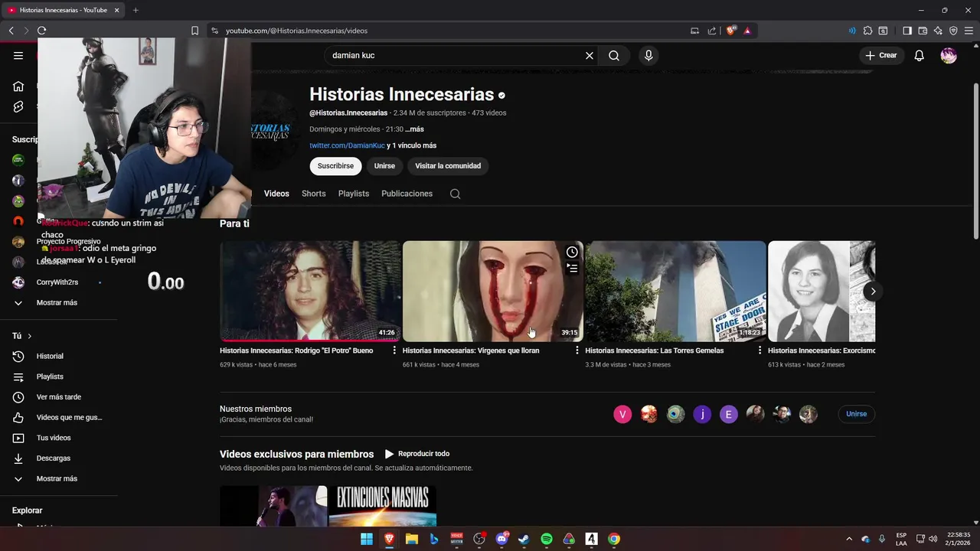The image size is (980, 551).
Task: Add Vírgenes que lloran to queue
Action: pyautogui.click(x=572, y=269)
